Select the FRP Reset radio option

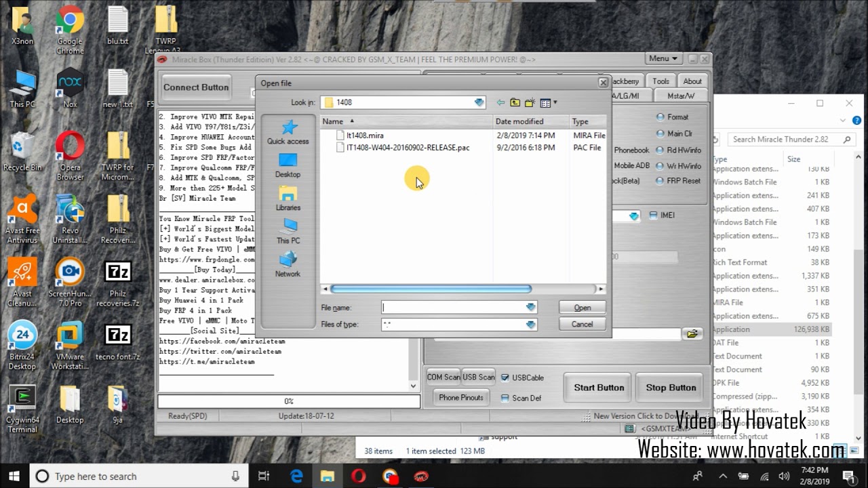click(x=678, y=181)
